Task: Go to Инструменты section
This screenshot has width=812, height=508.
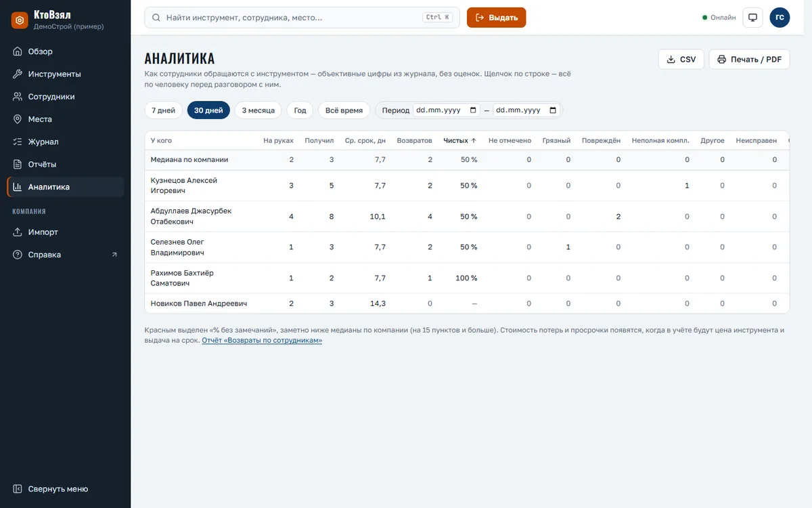Action: click(66, 74)
